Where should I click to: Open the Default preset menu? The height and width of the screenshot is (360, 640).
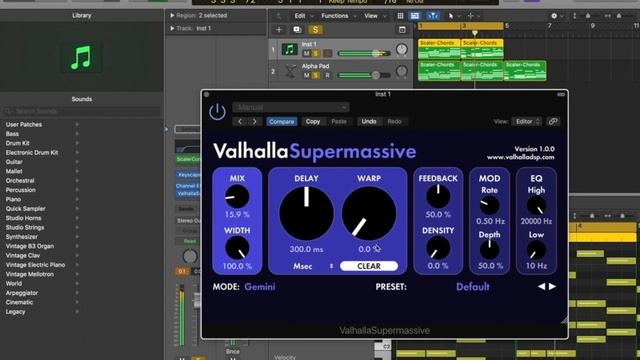coord(473,287)
